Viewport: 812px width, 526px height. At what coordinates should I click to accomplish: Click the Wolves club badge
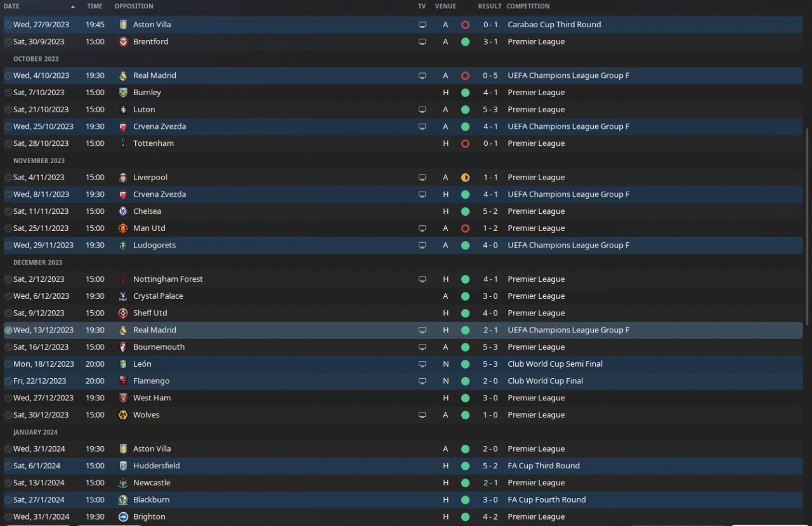click(x=123, y=415)
